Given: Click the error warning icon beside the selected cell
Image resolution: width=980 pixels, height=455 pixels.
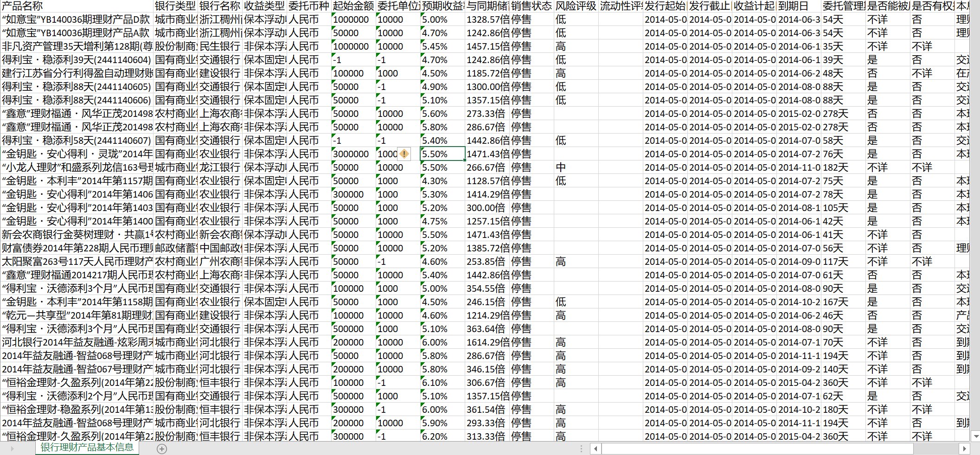Looking at the screenshot, I should (404, 154).
